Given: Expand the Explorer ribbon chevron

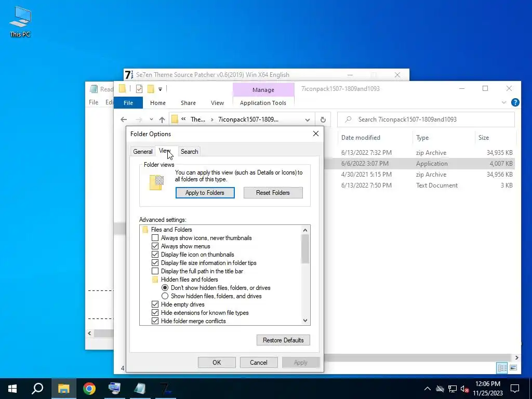Looking at the screenshot, I should (x=504, y=102).
